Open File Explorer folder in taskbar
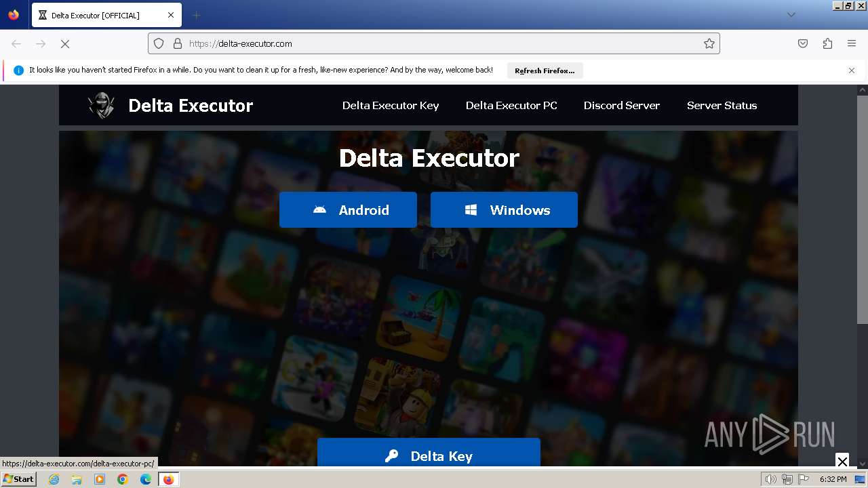Screen dimensions: 868x488 click(x=77, y=479)
